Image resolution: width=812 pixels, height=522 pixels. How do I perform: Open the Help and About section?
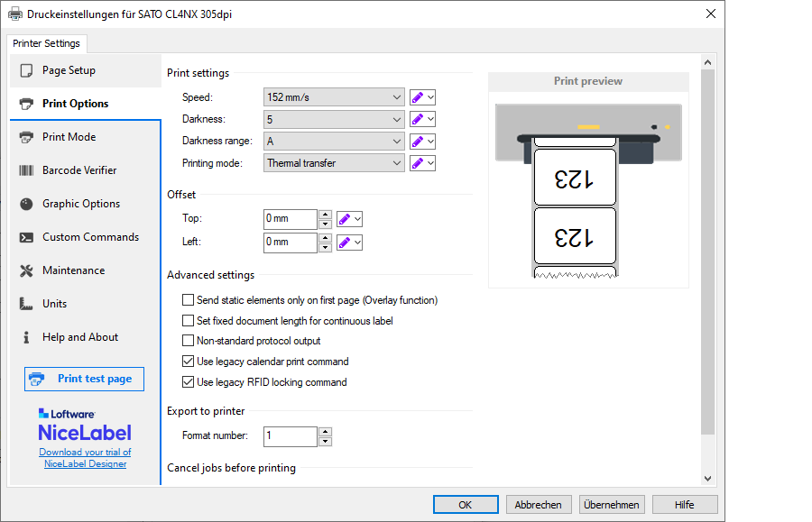coord(86,337)
